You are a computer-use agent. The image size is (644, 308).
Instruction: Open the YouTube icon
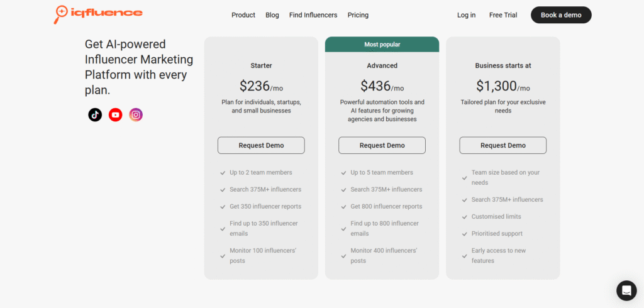(x=116, y=114)
